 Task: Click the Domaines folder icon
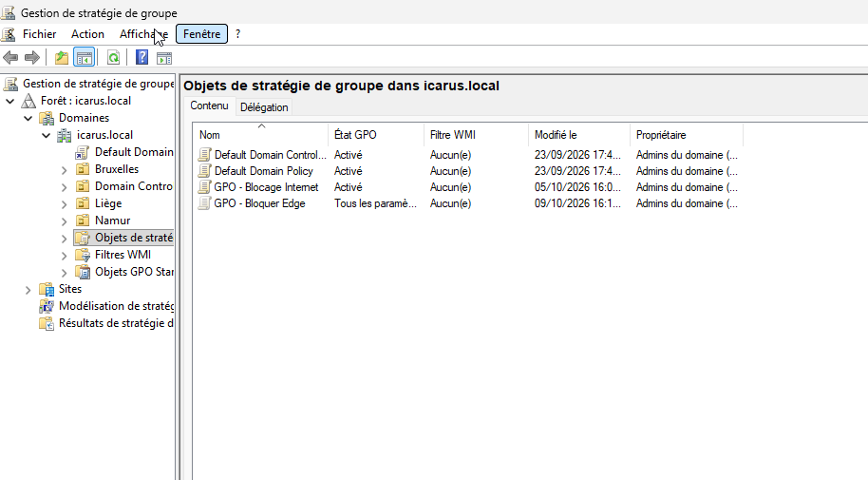pos(47,118)
